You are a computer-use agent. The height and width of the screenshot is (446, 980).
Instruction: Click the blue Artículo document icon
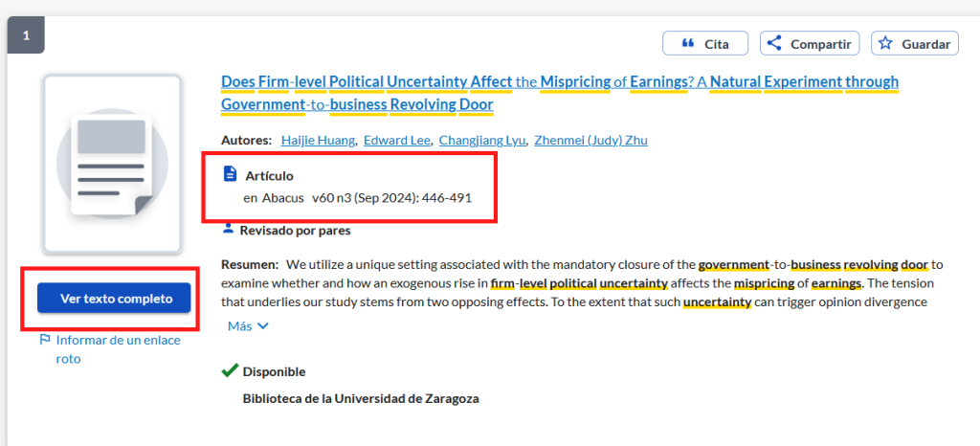point(230,174)
